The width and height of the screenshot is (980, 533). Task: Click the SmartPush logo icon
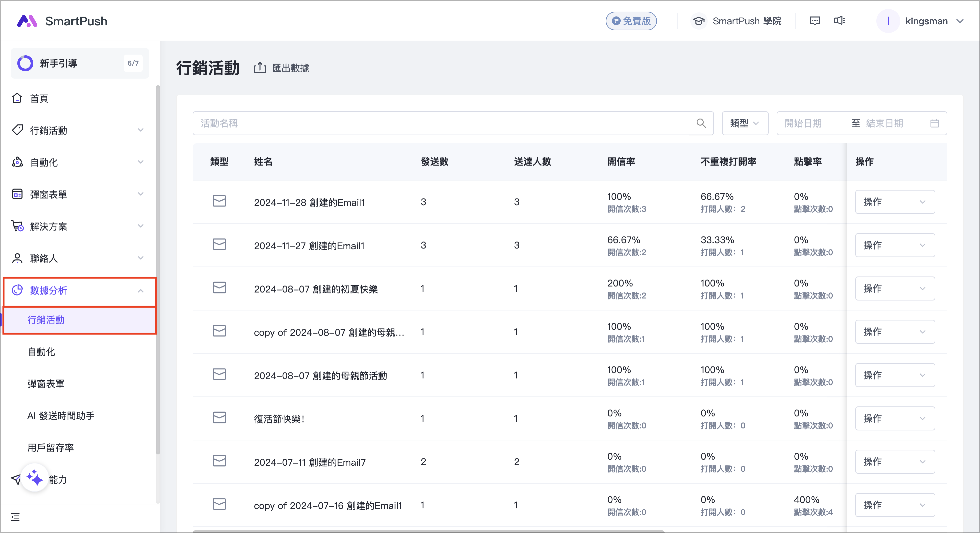tap(27, 21)
